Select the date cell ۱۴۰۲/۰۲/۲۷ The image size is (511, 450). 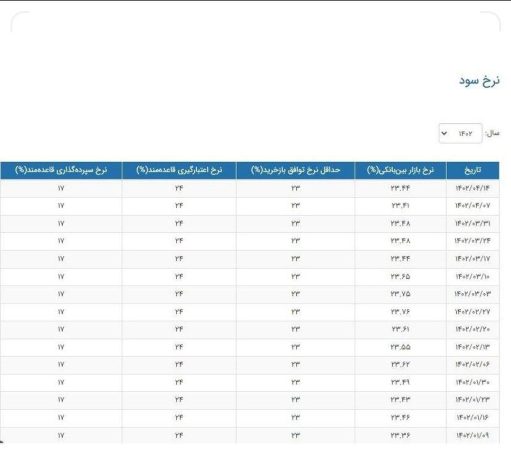(473, 312)
